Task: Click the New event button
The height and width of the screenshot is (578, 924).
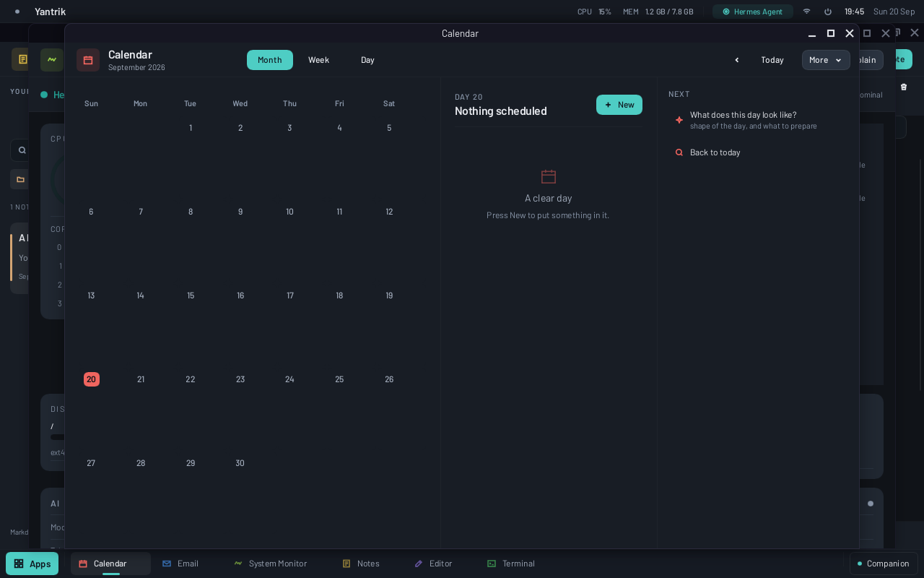Action: (x=619, y=105)
